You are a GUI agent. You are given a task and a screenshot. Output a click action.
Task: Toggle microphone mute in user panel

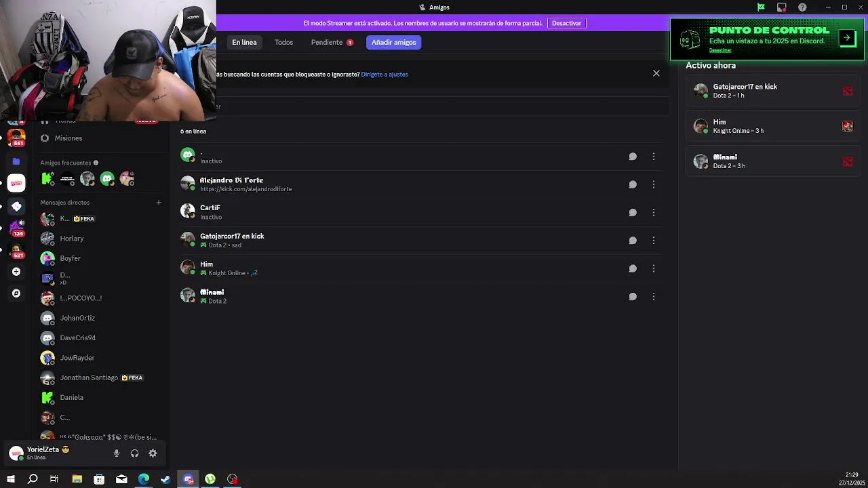117,453
